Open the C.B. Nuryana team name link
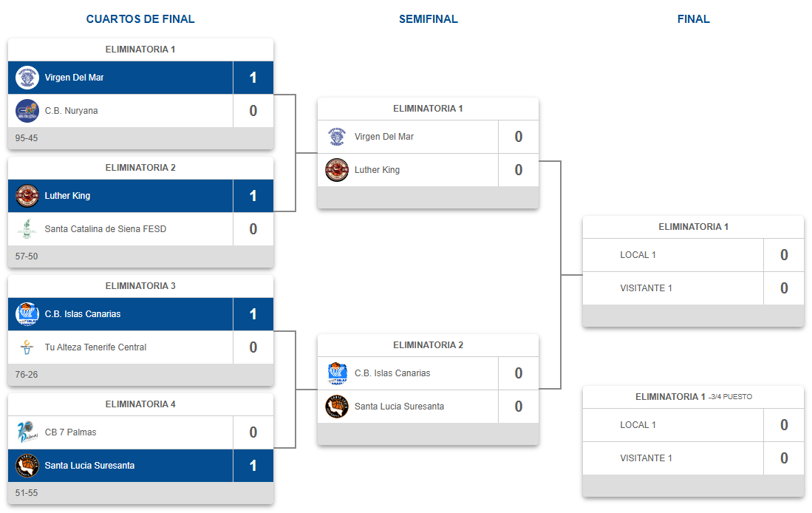This screenshot has height=513, width=812. pos(71,111)
